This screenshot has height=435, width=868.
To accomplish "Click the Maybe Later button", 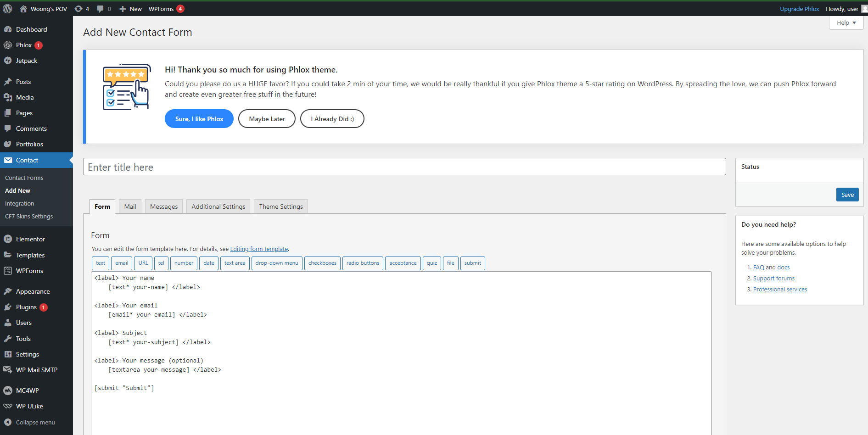I will pos(267,119).
